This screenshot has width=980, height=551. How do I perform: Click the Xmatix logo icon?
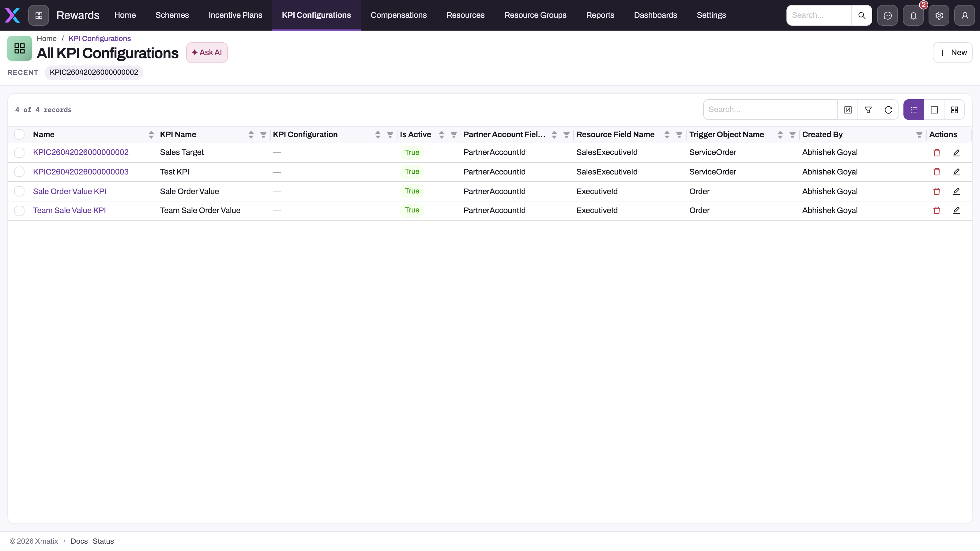coord(12,15)
